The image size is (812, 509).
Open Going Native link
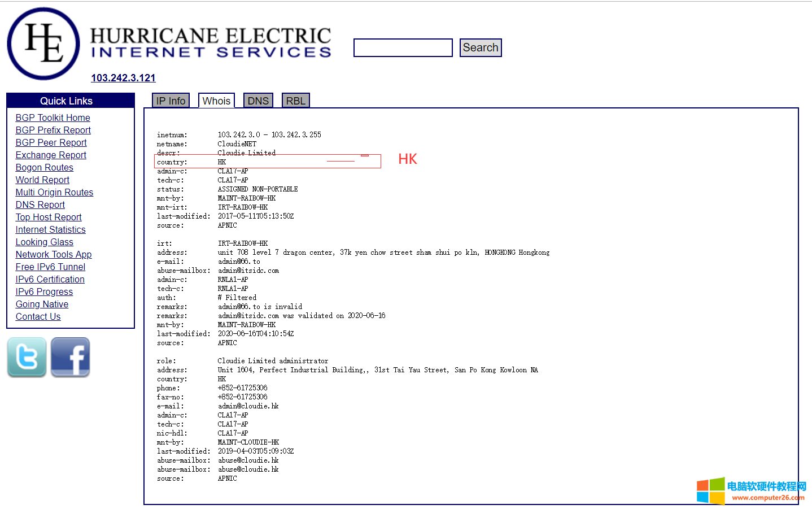(x=42, y=304)
